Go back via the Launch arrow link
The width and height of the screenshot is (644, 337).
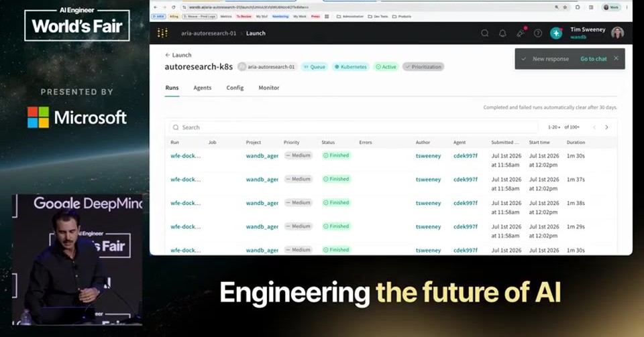coord(178,55)
